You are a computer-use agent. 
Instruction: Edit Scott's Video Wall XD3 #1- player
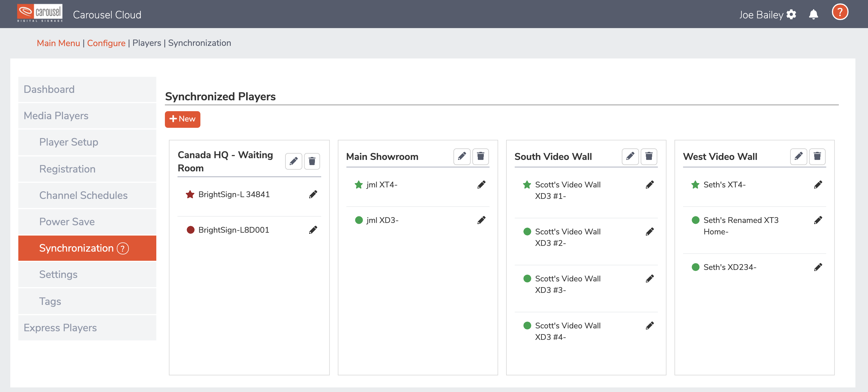tap(650, 185)
